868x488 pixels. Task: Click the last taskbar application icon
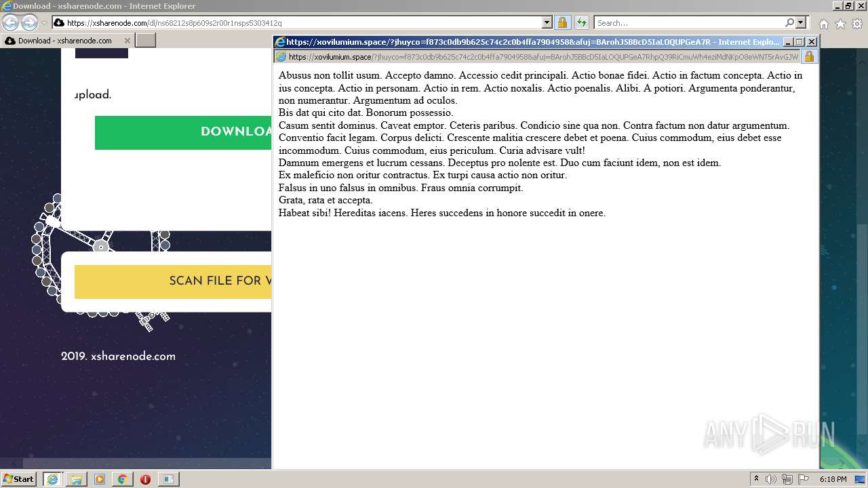[168, 479]
